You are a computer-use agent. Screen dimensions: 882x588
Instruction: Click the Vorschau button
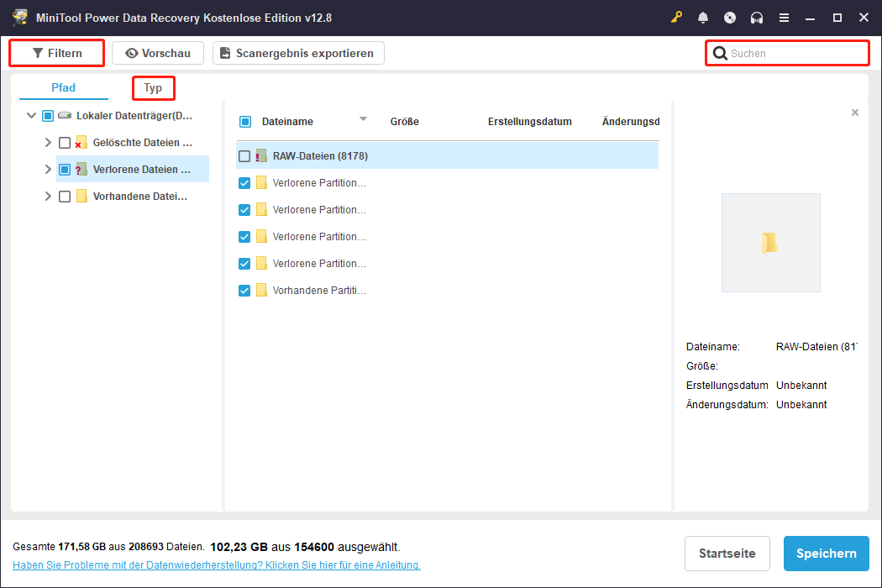pyautogui.click(x=158, y=53)
